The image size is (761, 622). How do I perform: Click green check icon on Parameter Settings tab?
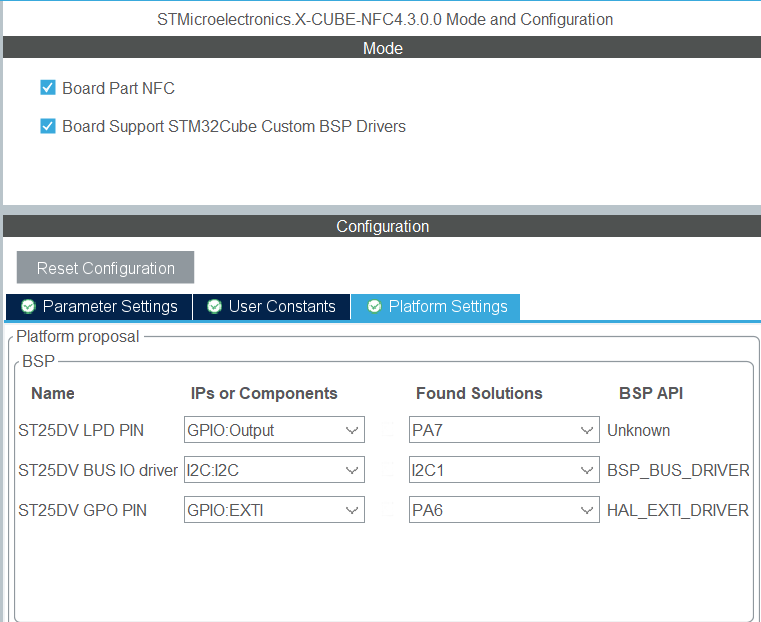pyautogui.click(x=28, y=307)
